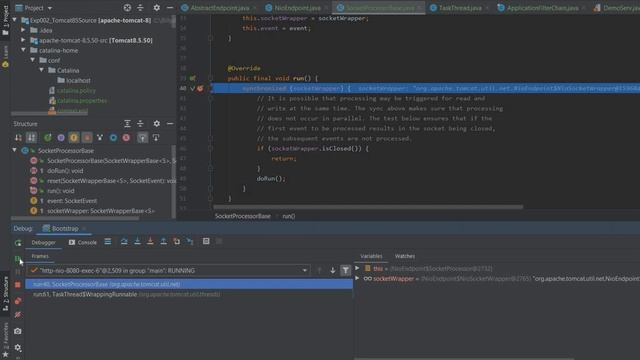The width and height of the screenshot is (640, 360).
Task: Collapse all in Structure panel header
Action: [140, 124]
